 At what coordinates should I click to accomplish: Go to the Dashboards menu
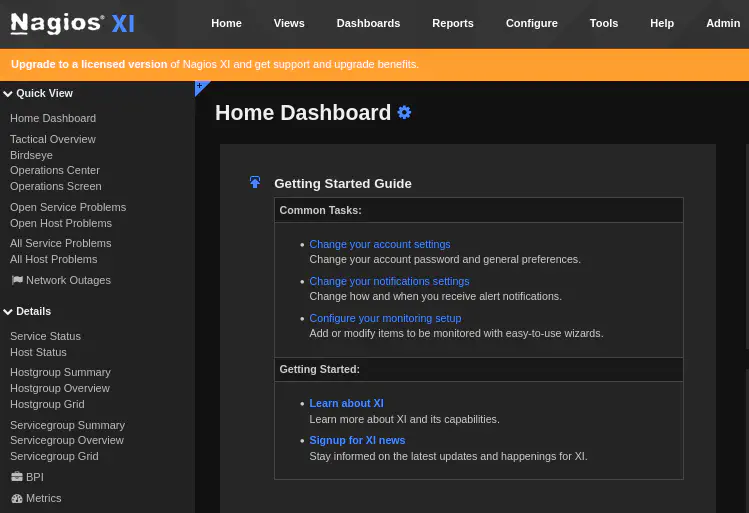(368, 23)
